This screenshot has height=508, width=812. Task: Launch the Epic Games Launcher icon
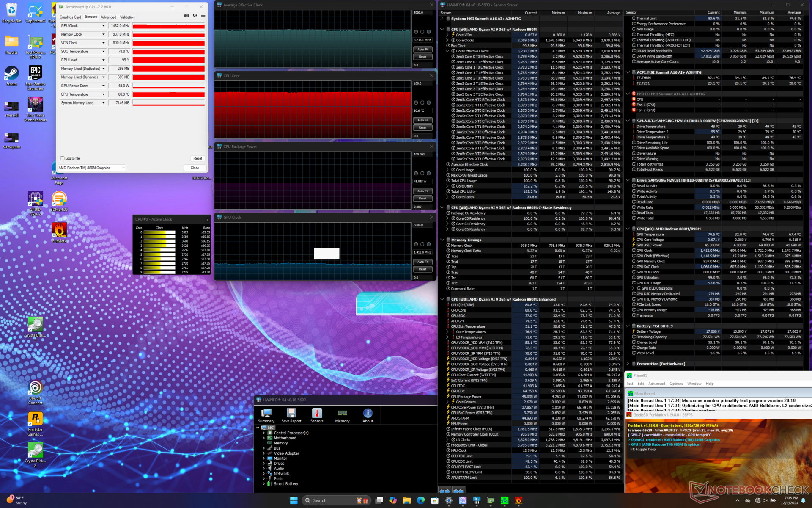pos(36,78)
